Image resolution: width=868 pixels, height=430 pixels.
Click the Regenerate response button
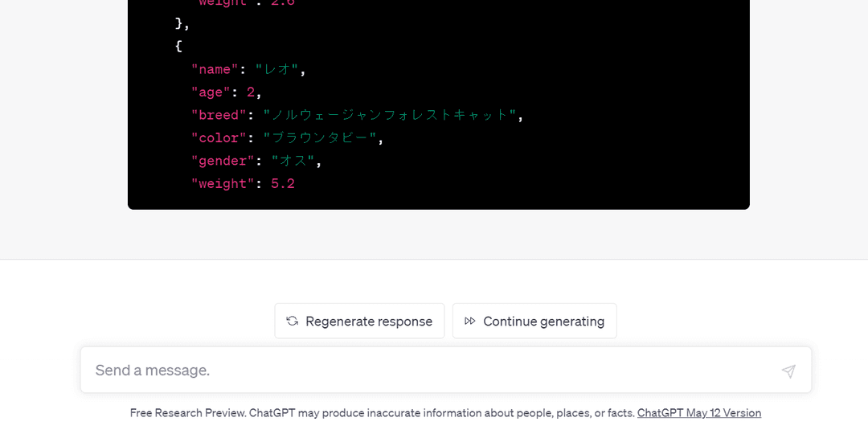coord(359,321)
